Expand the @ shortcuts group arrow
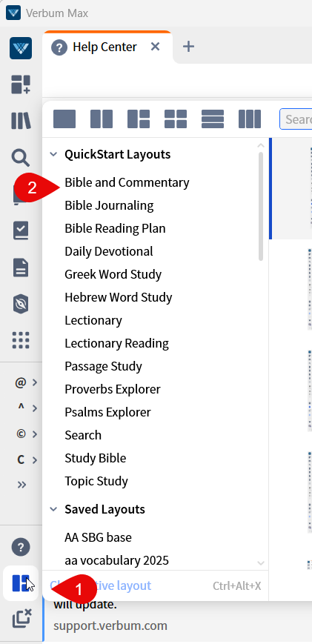This screenshot has width=312, height=644. (35, 383)
